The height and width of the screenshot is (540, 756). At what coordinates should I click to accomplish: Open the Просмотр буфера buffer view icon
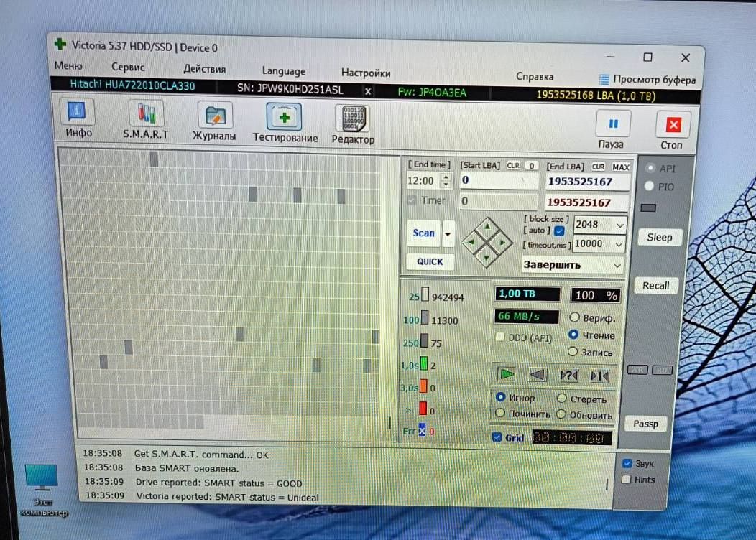click(x=604, y=79)
